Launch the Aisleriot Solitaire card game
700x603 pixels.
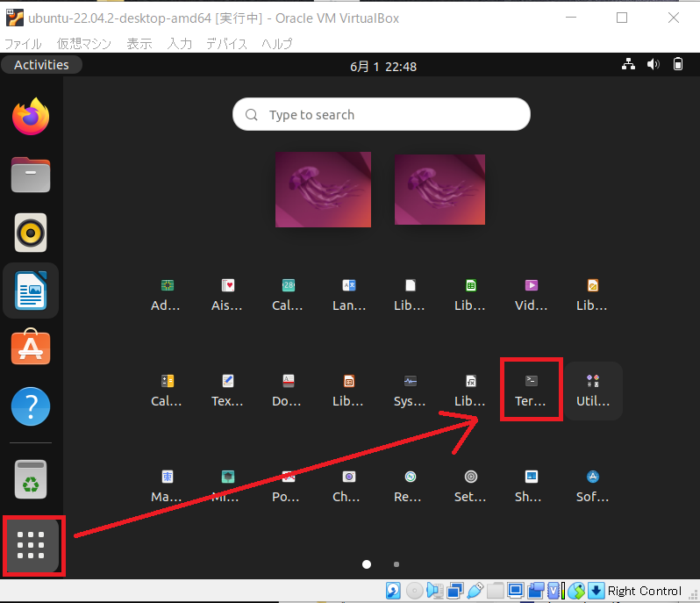pyautogui.click(x=228, y=294)
